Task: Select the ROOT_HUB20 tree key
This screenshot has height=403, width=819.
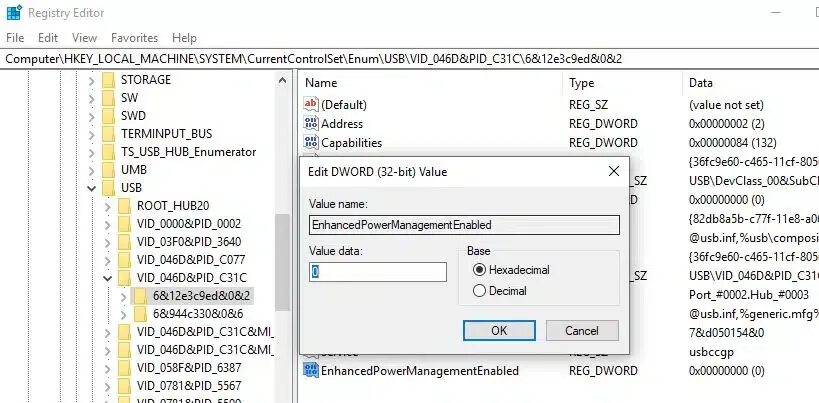Action: point(173,206)
